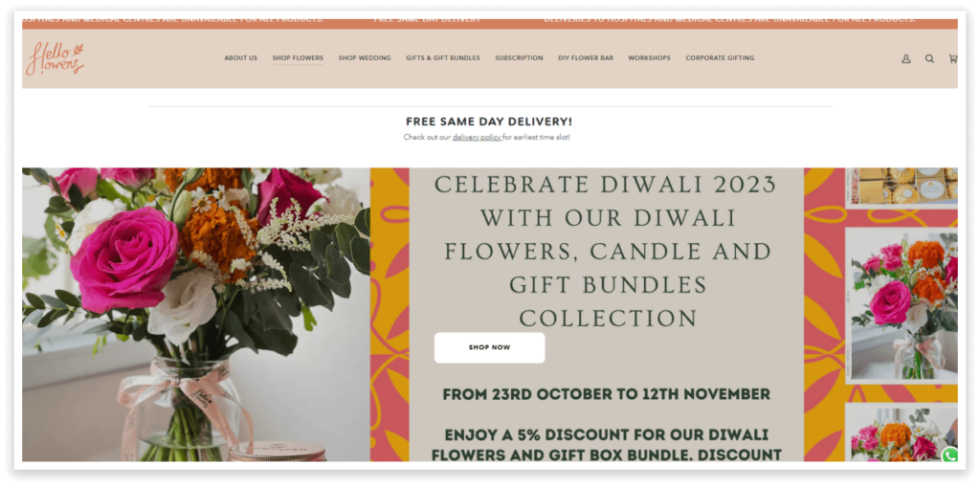The image size is (980, 487).
Task: Follow the delivery policy link
Action: tap(477, 138)
